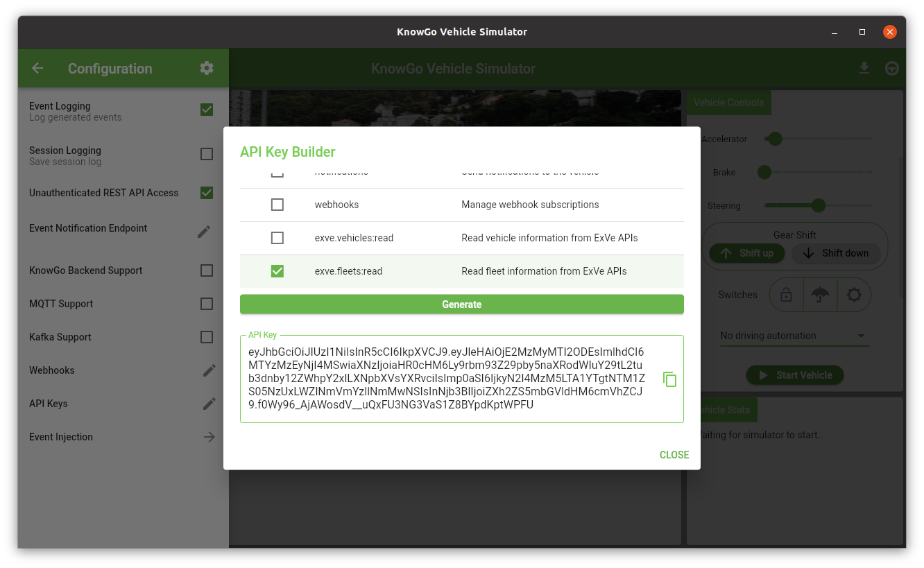Click 'Manage webhook subscriptions' description text
Image resolution: width=924 pixels, height=568 pixels.
[x=530, y=205]
